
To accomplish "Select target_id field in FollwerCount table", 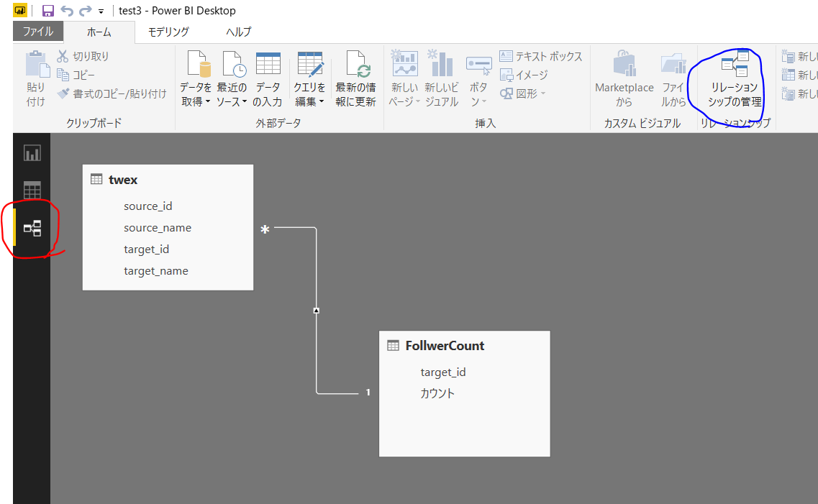I will pyautogui.click(x=443, y=372).
